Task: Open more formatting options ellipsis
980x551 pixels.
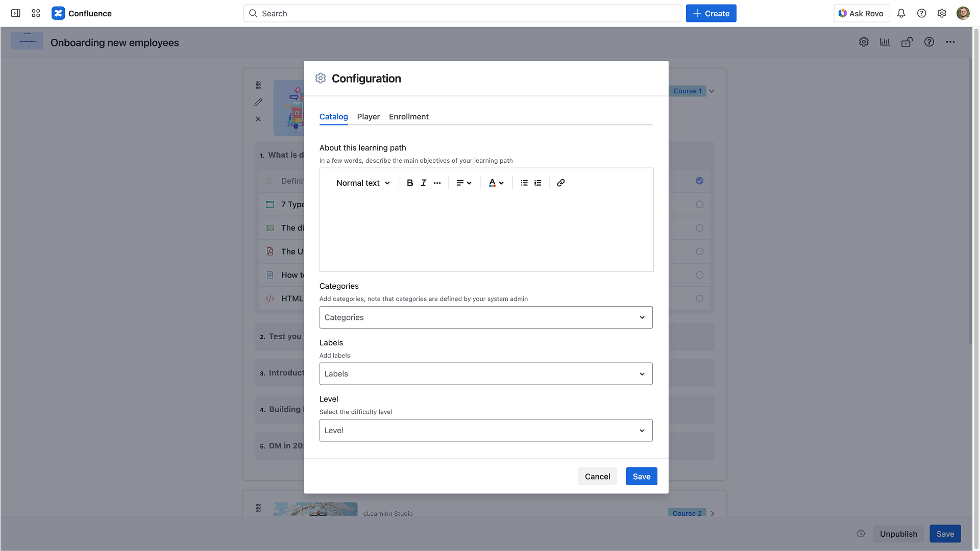Action: [437, 183]
